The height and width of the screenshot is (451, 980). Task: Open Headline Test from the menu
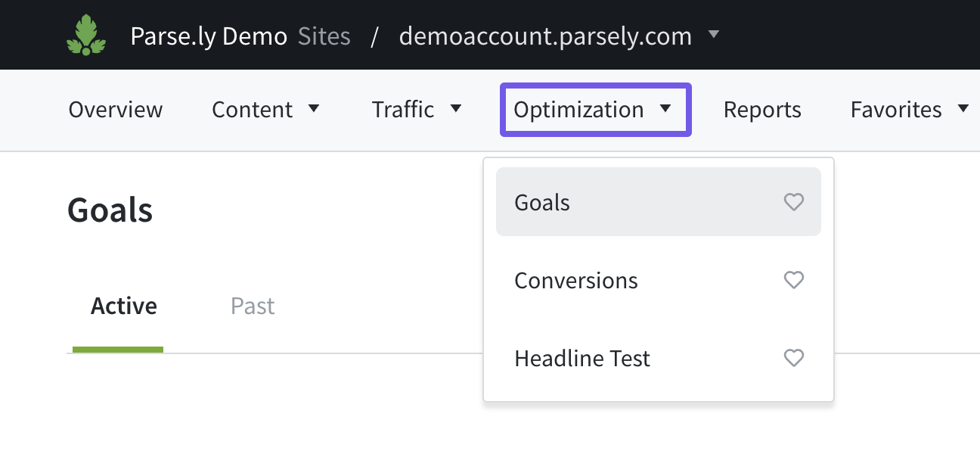tap(582, 359)
